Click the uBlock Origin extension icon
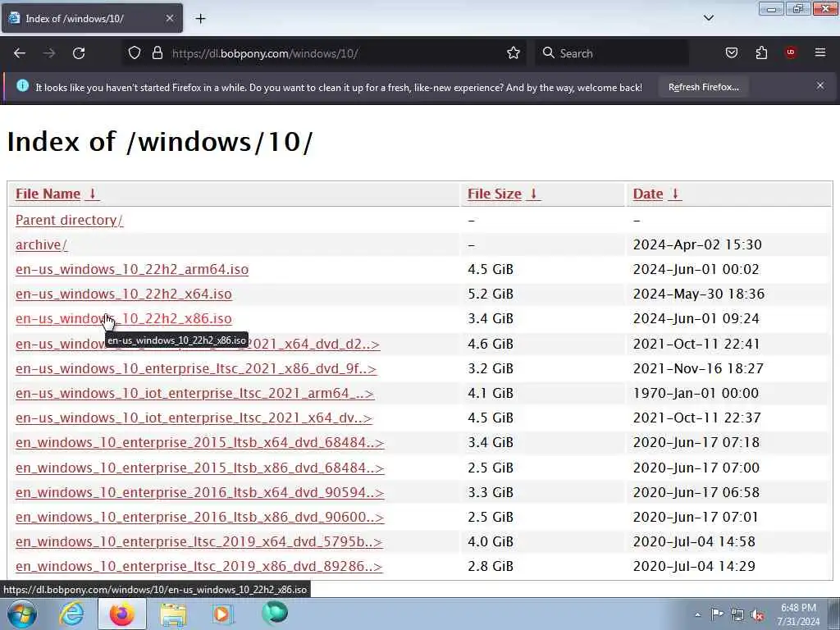 pyautogui.click(x=791, y=52)
